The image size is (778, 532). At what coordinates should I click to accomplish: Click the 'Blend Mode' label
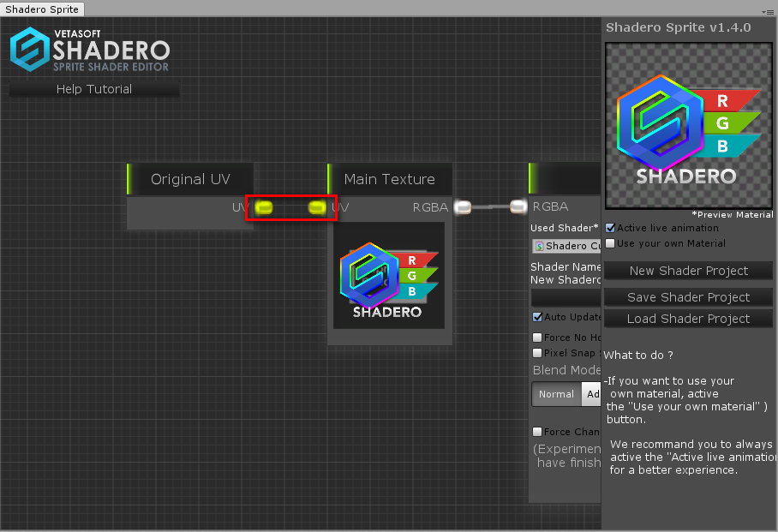566,370
